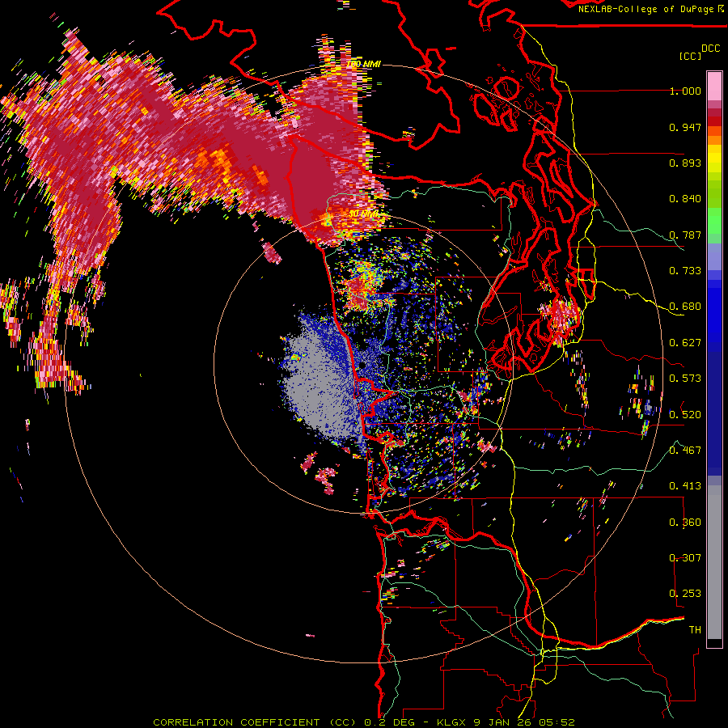
Task: Click the 0.680 scale value
Action: point(685,307)
